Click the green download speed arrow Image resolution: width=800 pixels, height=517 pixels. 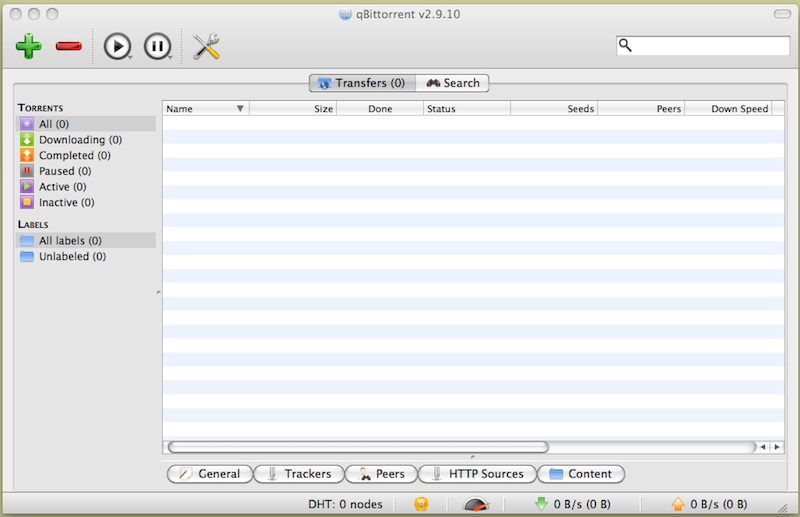pos(541,504)
